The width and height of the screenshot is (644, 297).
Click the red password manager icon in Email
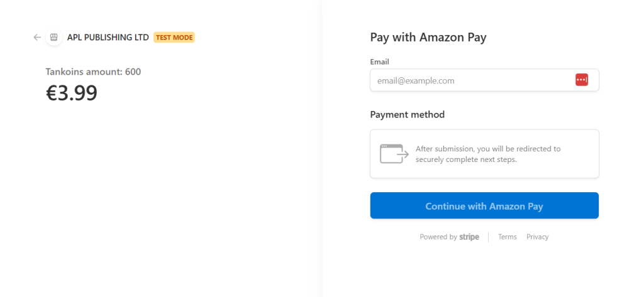[x=582, y=80]
